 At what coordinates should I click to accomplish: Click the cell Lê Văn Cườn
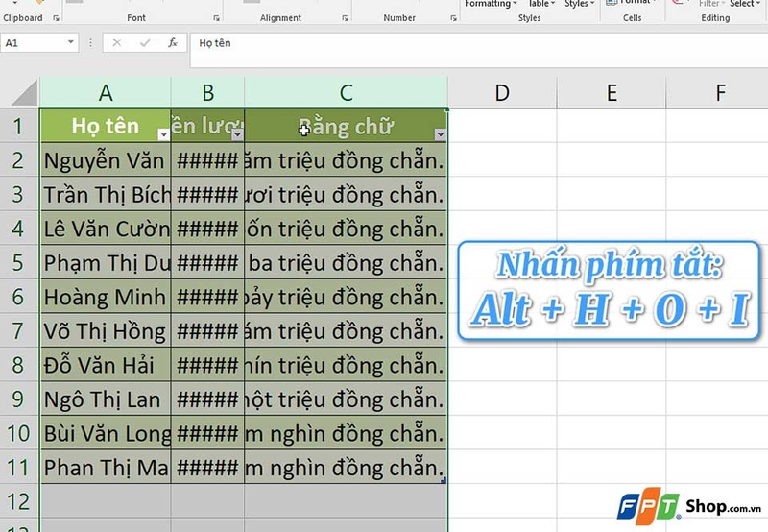point(106,229)
